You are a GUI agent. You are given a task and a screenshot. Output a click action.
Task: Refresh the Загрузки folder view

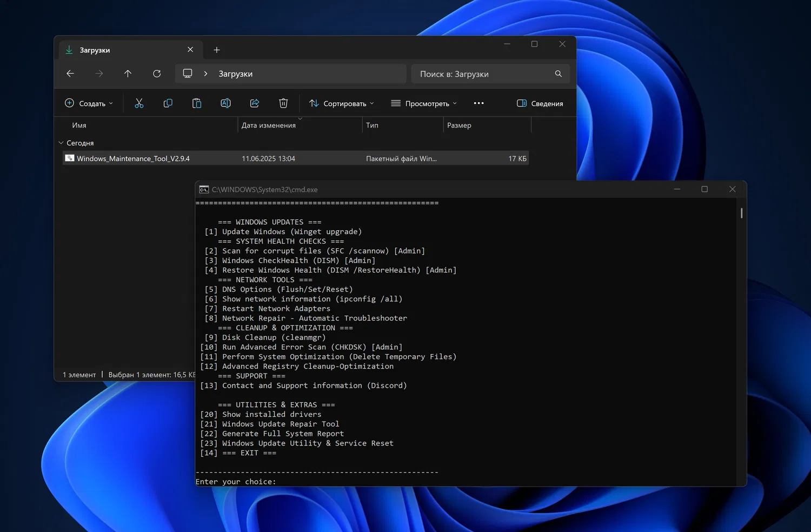pyautogui.click(x=157, y=74)
